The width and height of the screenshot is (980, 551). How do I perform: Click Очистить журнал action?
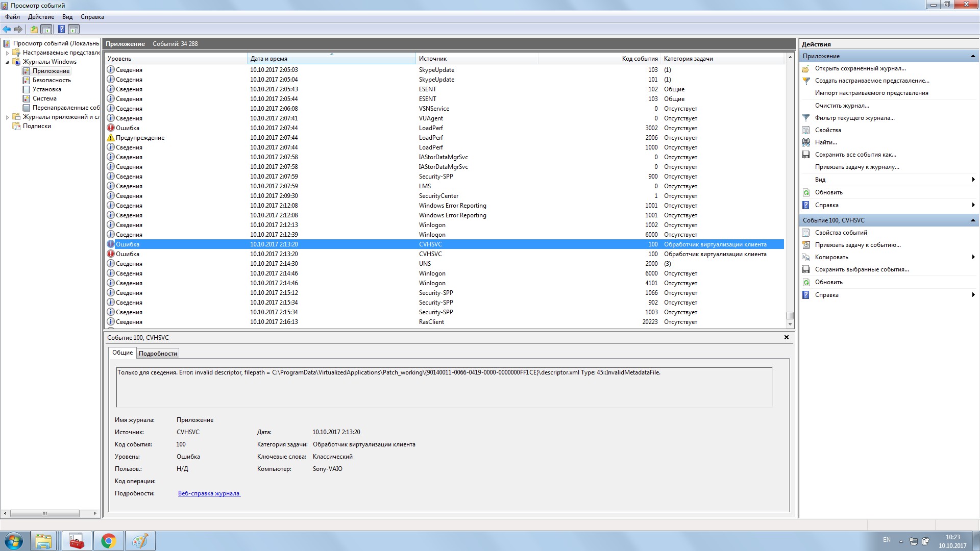coord(842,106)
